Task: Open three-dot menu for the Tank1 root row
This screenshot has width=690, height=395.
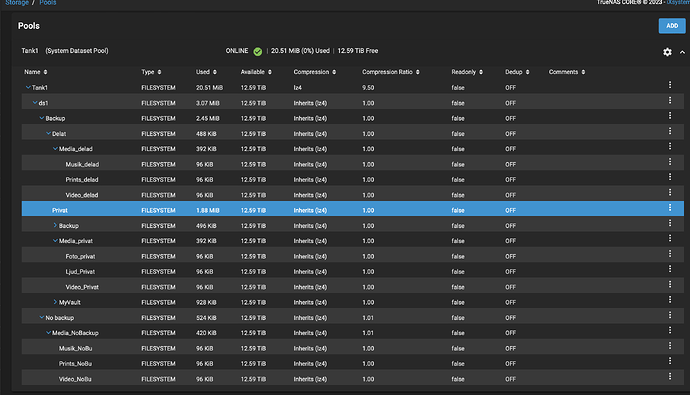Action: click(x=670, y=84)
